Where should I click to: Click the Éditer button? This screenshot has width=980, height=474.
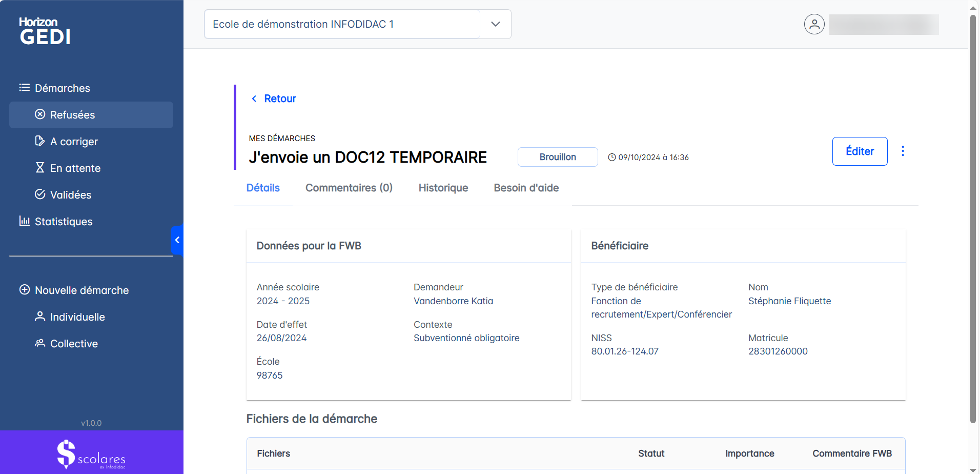coord(860,151)
